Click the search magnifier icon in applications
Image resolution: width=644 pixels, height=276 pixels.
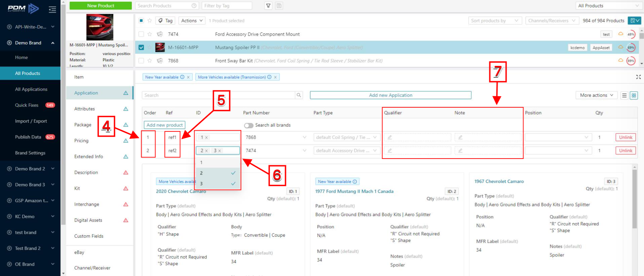[x=299, y=95]
